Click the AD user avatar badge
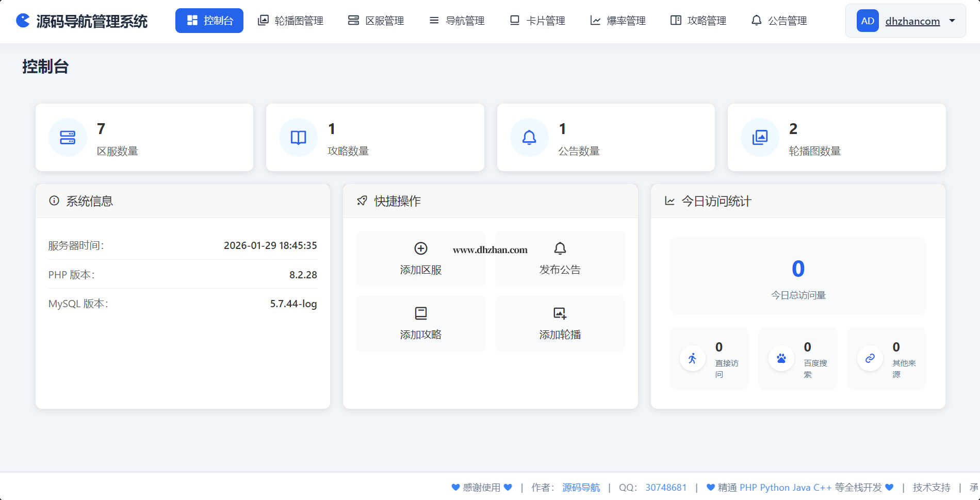 [x=868, y=21]
